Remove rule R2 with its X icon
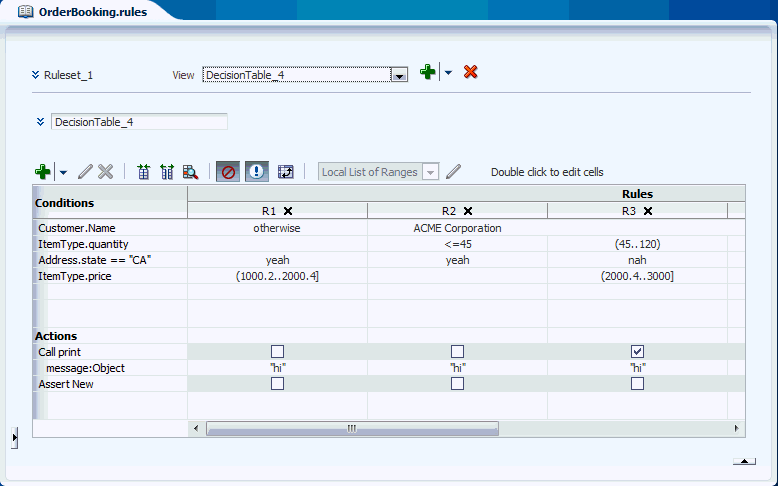Viewport: 778px width, 486px height. [468, 211]
